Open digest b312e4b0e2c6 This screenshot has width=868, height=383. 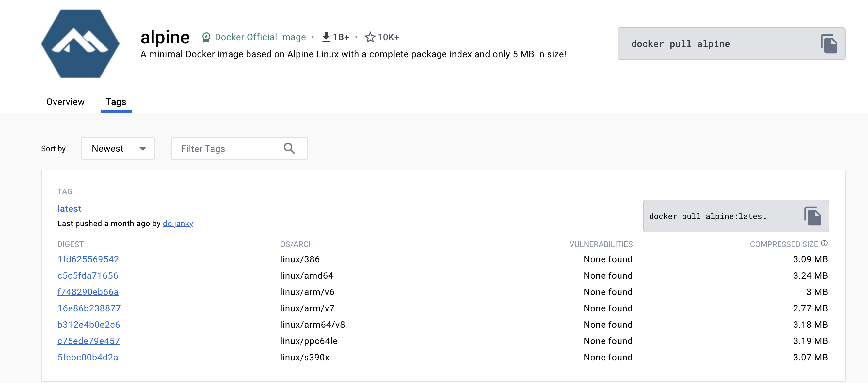pyautogui.click(x=88, y=325)
